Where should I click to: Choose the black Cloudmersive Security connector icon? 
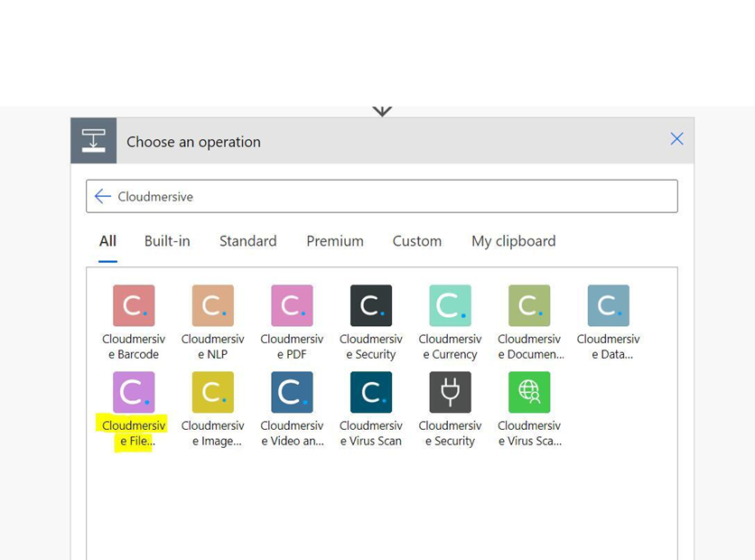click(x=371, y=305)
